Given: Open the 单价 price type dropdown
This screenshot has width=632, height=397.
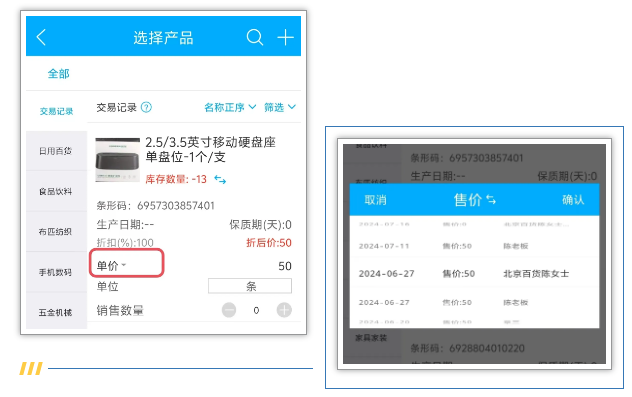Looking at the screenshot, I should point(112,266).
